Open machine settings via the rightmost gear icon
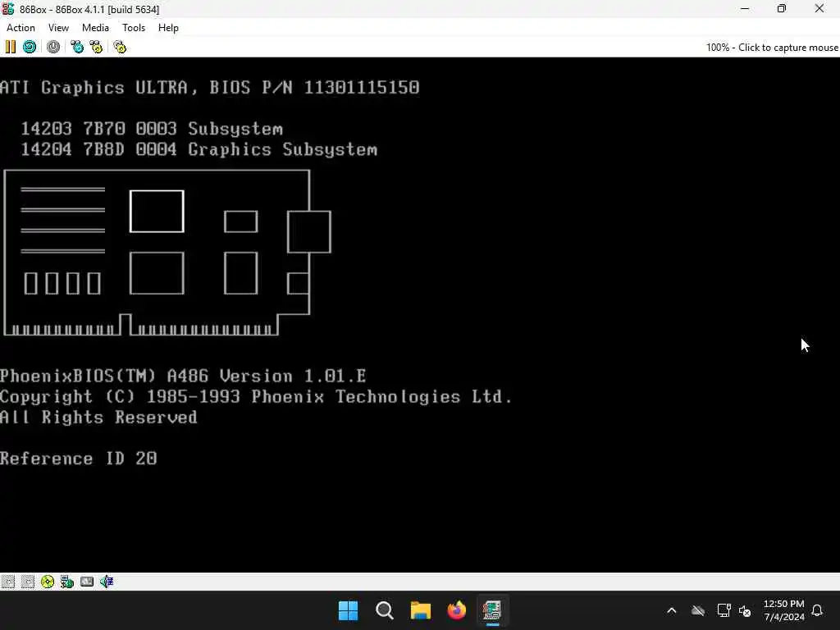The image size is (840, 630). point(120,47)
